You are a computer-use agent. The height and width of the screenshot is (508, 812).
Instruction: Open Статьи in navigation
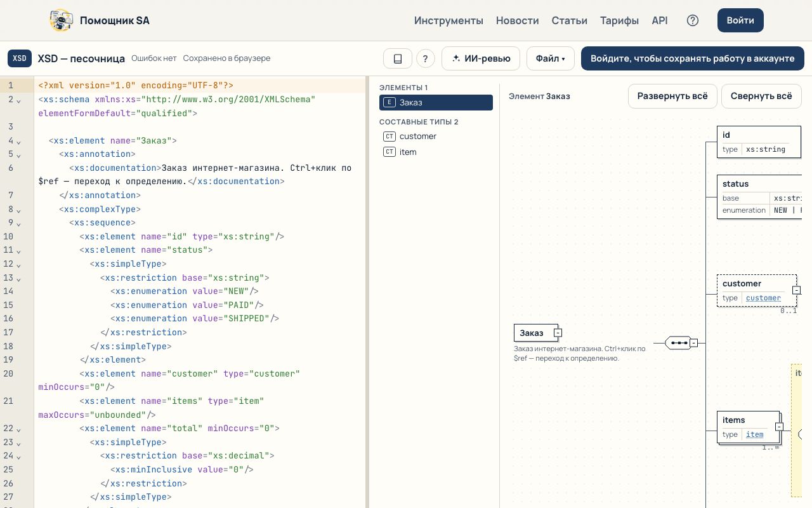570,20
